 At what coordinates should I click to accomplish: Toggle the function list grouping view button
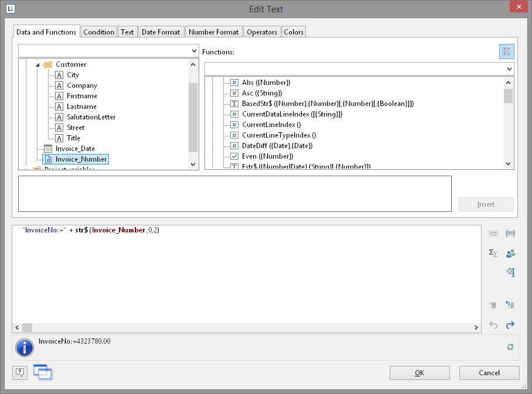(506, 52)
